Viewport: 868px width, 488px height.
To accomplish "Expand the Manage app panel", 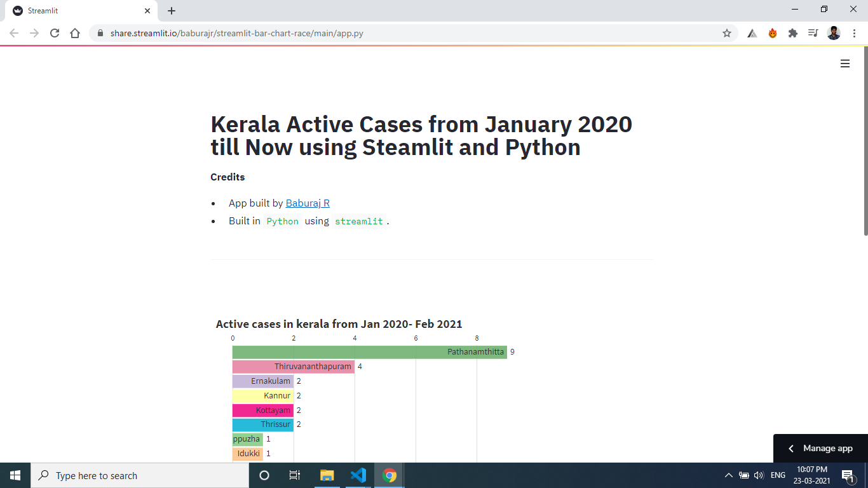I will (820, 448).
